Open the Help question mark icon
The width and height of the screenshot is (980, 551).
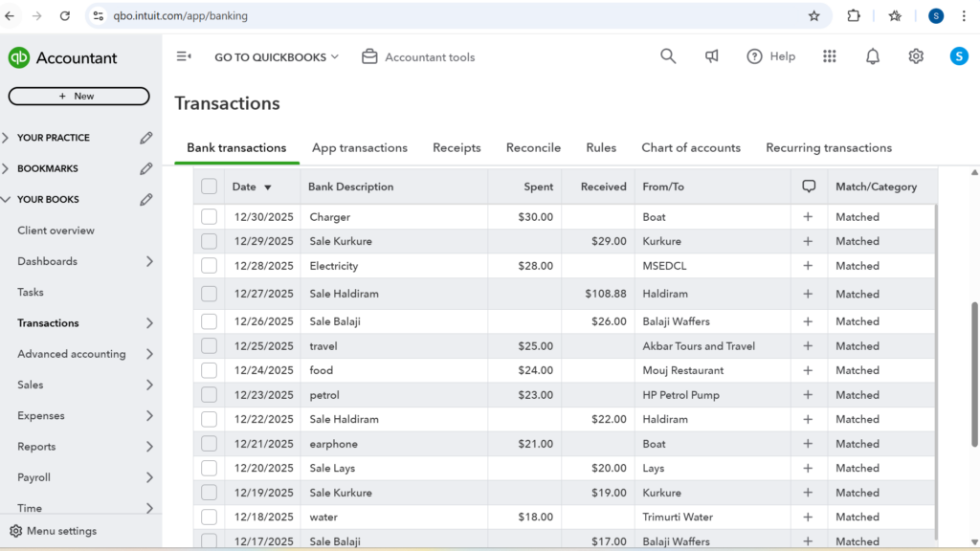click(x=754, y=56)
